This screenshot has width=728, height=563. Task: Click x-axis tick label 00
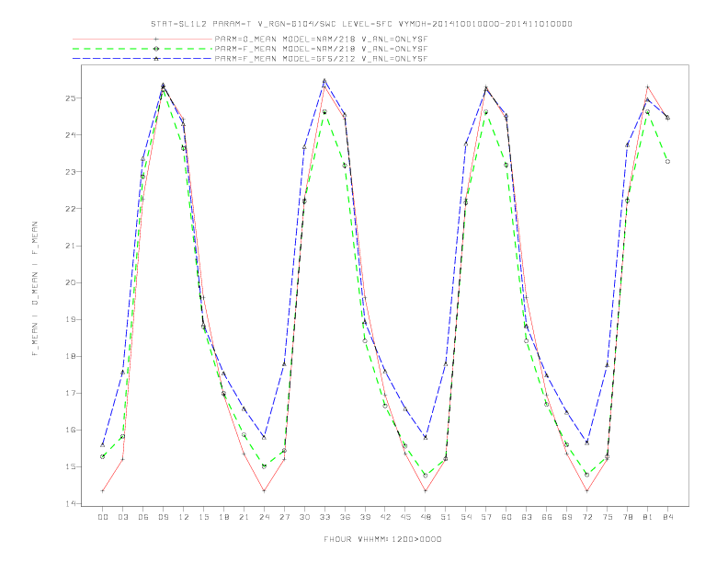coord(103,517)
